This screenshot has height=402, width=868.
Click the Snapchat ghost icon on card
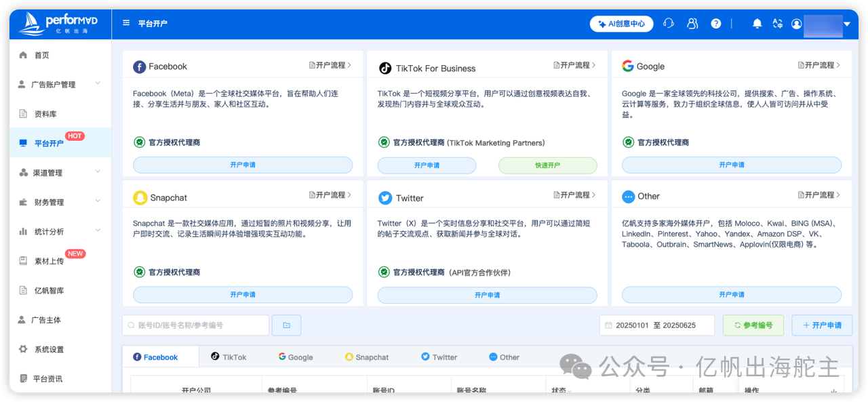pyautogui.click(x=140, y=197)
